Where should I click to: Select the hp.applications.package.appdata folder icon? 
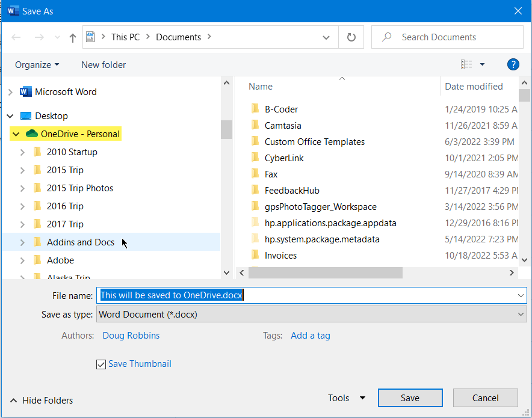(x=255, y=223)
